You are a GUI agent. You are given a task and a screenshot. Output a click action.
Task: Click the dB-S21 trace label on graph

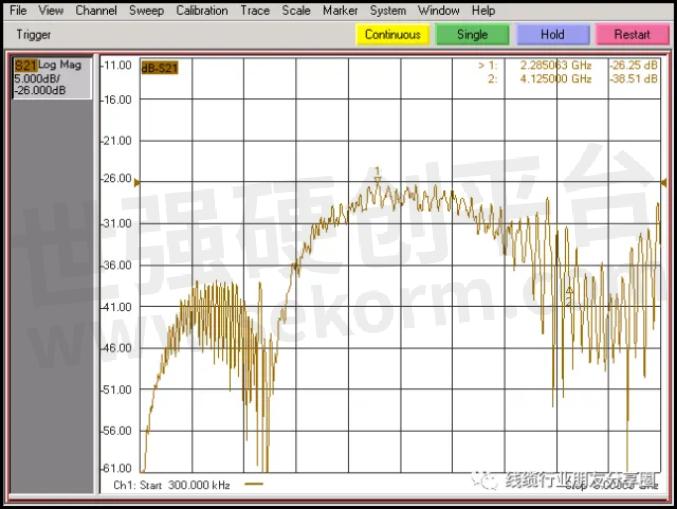tap(160, 67)
